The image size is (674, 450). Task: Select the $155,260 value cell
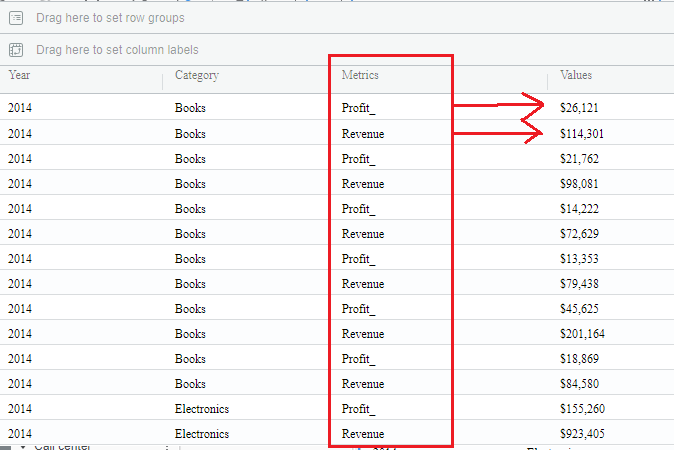(582, 409)
